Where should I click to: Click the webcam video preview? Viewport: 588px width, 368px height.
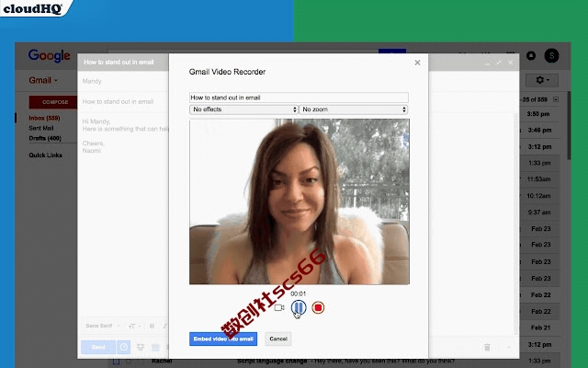(x=300, y=201)
